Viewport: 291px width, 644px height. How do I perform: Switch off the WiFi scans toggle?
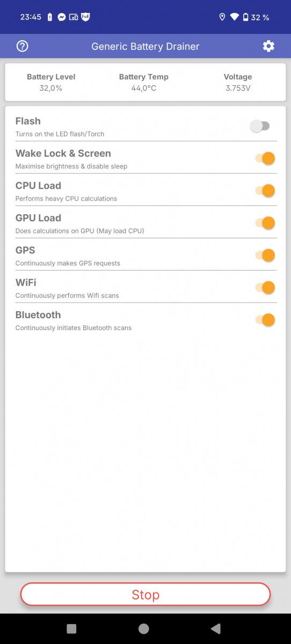tap(265, 288)
